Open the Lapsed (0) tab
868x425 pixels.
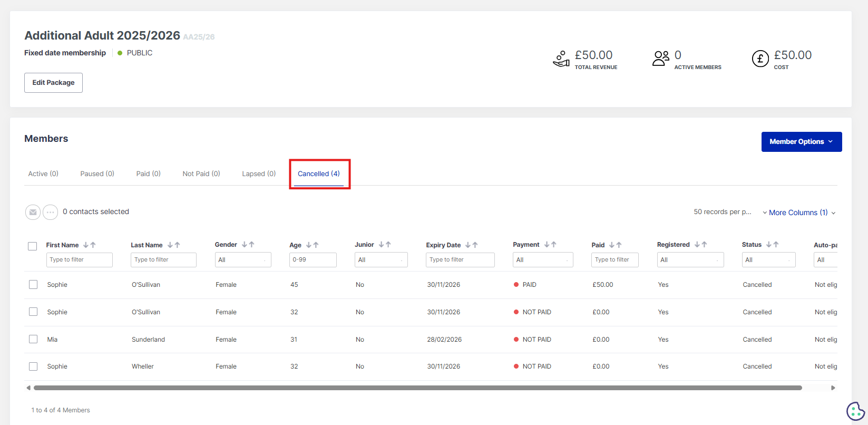pos(259,173)
